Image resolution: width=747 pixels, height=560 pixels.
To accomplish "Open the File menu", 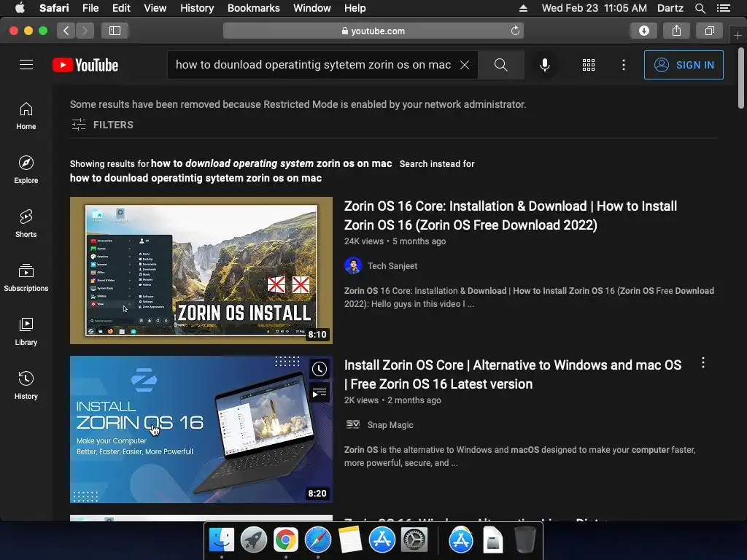I will coord(90,8).
